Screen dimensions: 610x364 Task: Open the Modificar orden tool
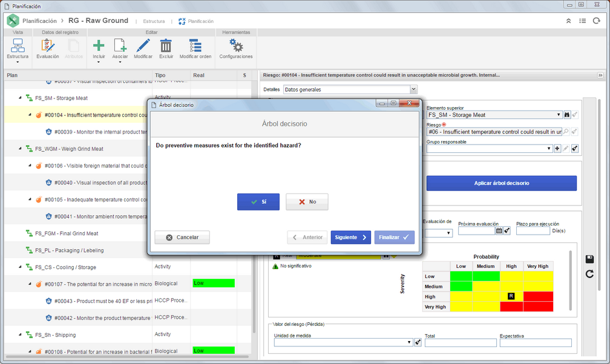(x=195, y=49)
